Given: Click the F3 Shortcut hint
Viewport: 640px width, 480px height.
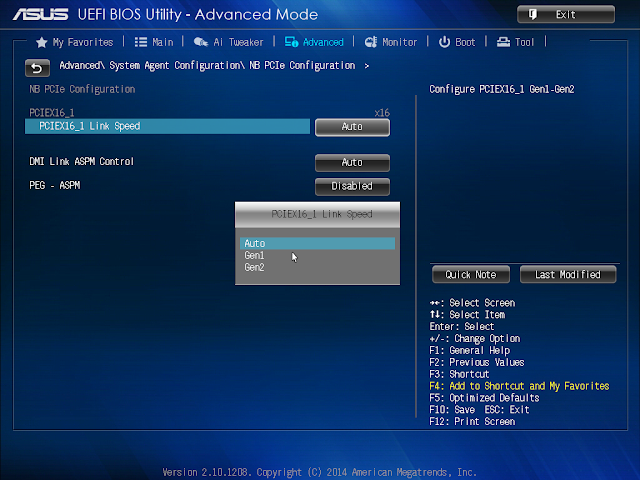Looking at the screenshot, I should (x=459, y=374).
